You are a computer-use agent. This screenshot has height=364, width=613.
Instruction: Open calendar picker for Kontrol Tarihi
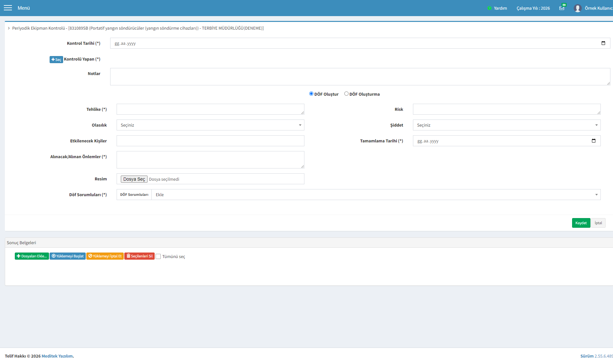[603, 43]
